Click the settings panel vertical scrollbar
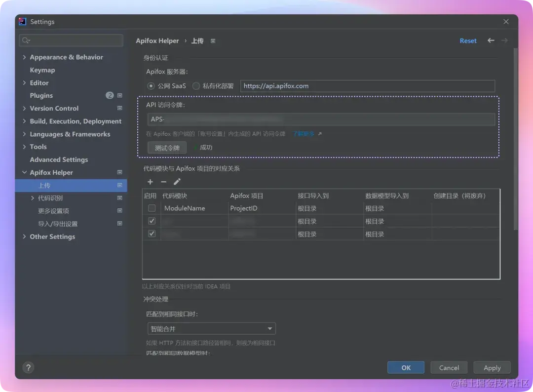533x392 pixels. (515, 139)
